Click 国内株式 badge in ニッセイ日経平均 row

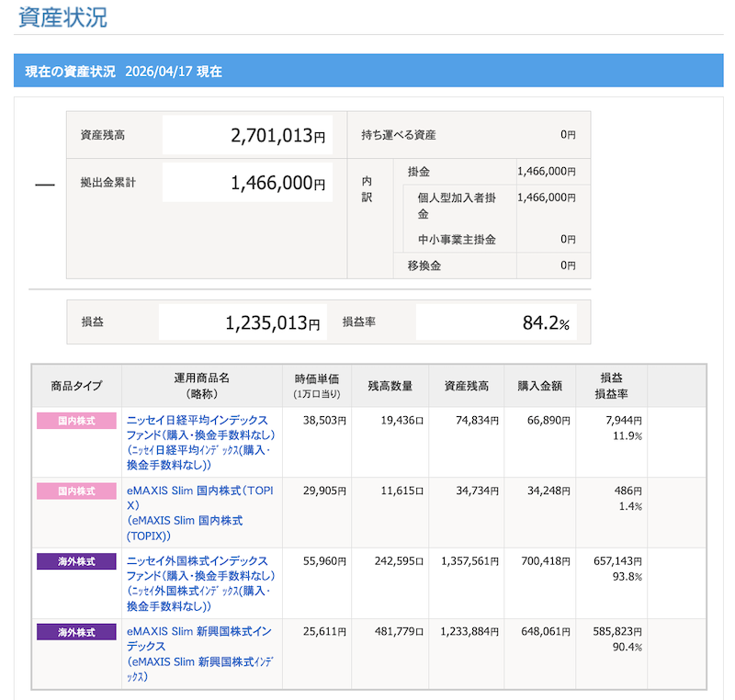(x=76, y=421)
